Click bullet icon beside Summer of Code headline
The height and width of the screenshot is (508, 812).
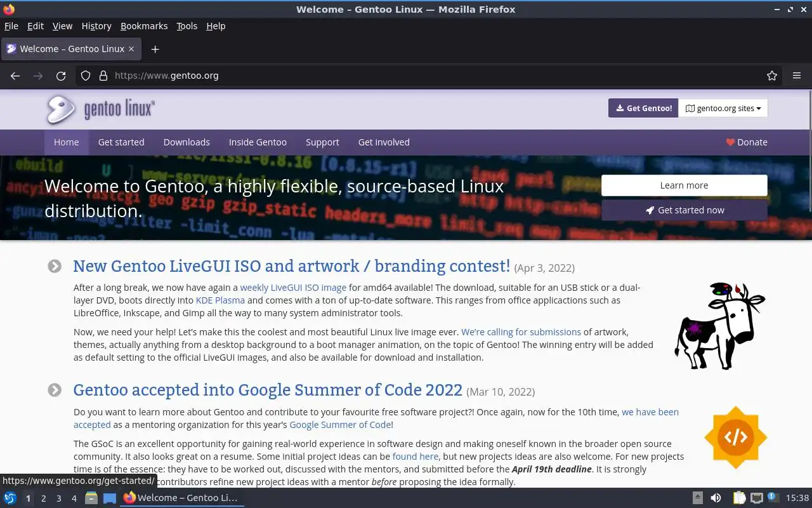[x=55, y=390]
